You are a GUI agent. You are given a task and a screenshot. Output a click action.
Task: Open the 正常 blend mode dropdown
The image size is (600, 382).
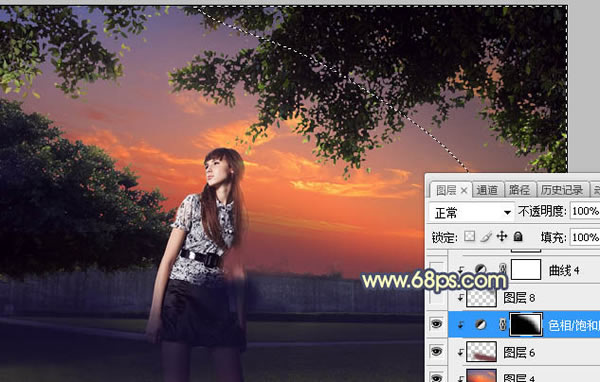(471, 212)
